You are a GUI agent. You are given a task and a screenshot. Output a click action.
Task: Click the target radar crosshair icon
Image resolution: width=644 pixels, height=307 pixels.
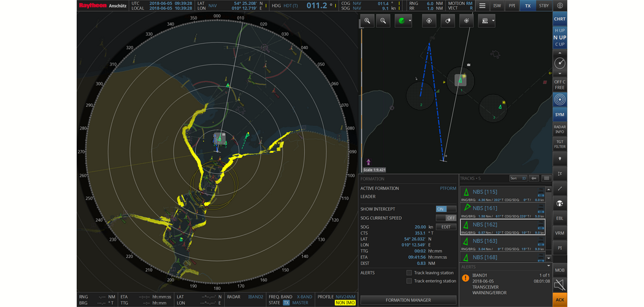[x=466, y=21]
